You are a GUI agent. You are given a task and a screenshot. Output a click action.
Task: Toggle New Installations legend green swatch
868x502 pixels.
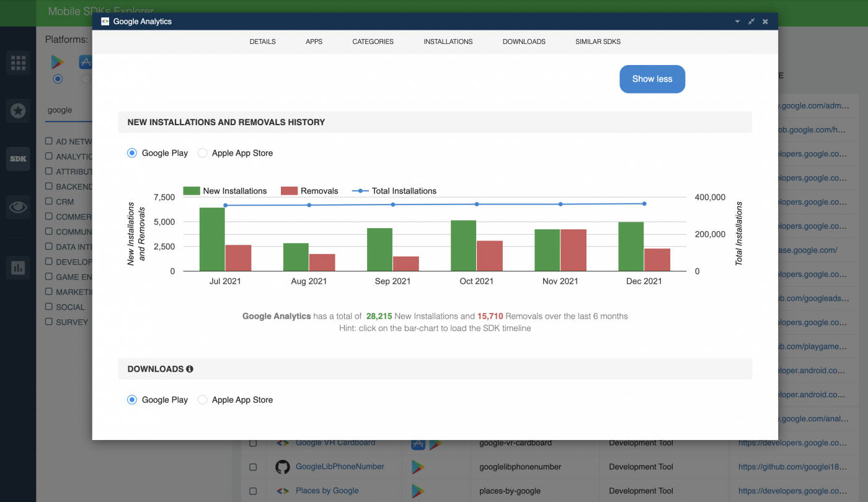[x=192, y=191]
